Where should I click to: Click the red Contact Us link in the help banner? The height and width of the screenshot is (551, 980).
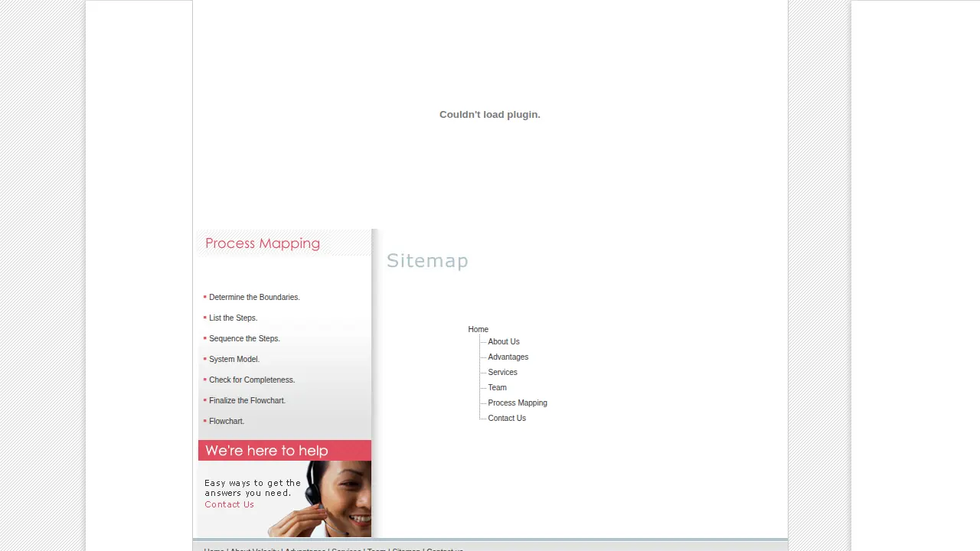click(229, 504)
